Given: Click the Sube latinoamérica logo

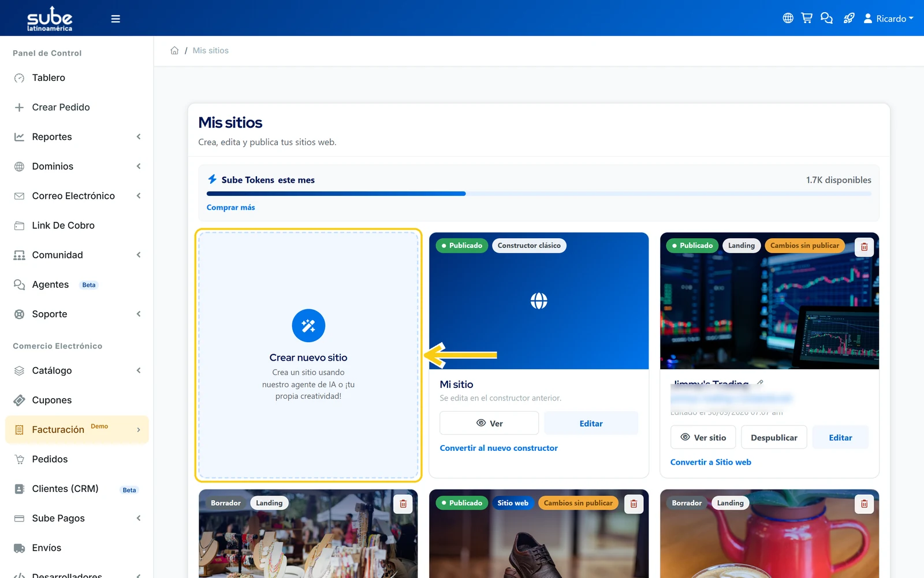Looking at the screenshot, I should [x=50, y=18].
